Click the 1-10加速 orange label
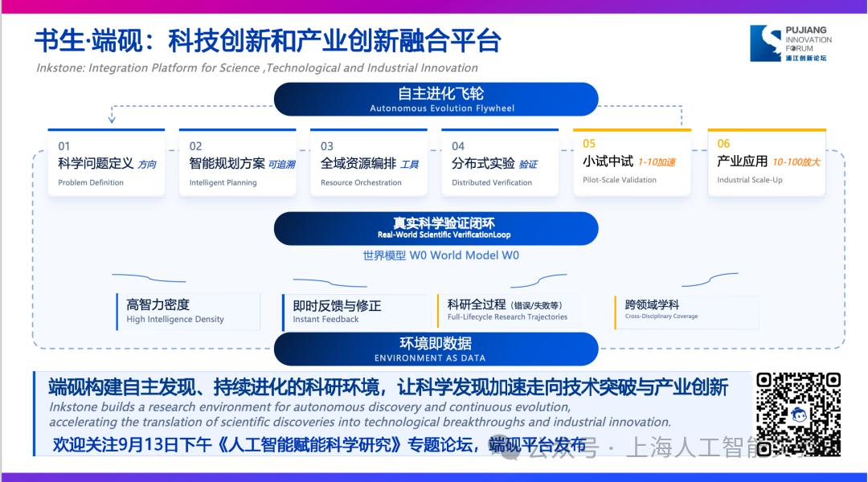This screenshot has height=482, width=868. (x=657, y=162)
